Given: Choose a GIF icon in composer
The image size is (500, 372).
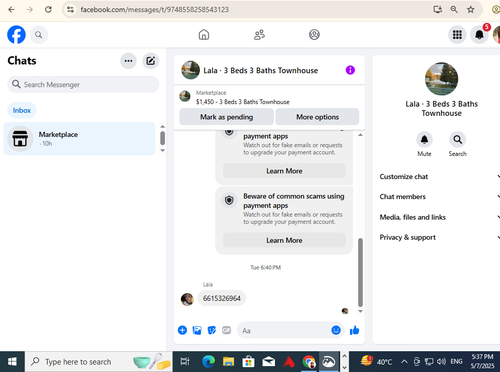Looking at the screenshot, I should click(226, 330).
